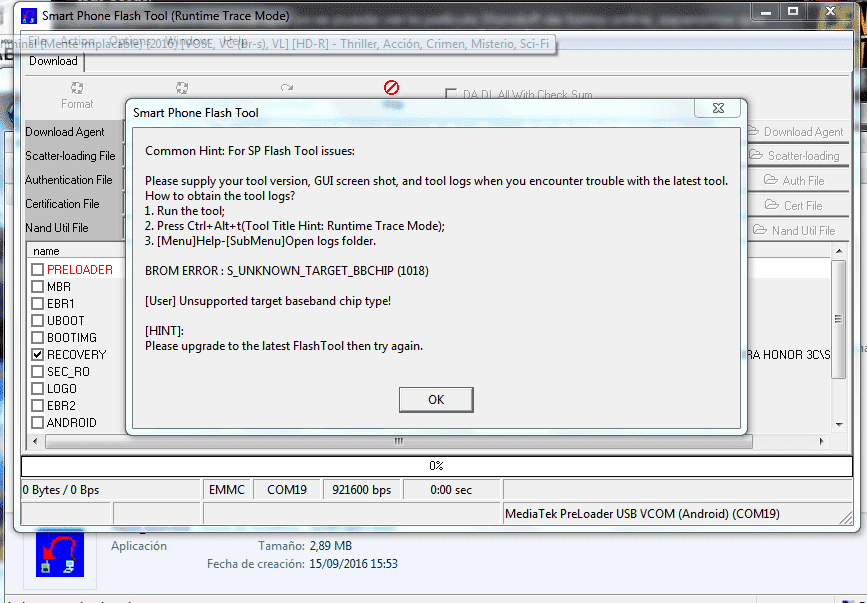The width and height of the screenshot is (867, 603).
Task: Click the partition list scroll up arrow
Action: tap(839, 251)
